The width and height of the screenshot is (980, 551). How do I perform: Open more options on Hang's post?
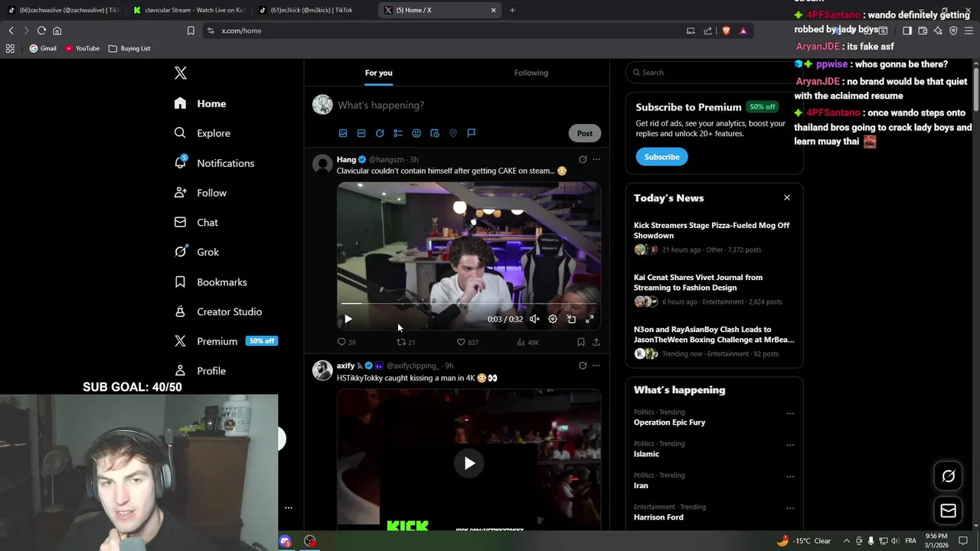coord(596,159)
